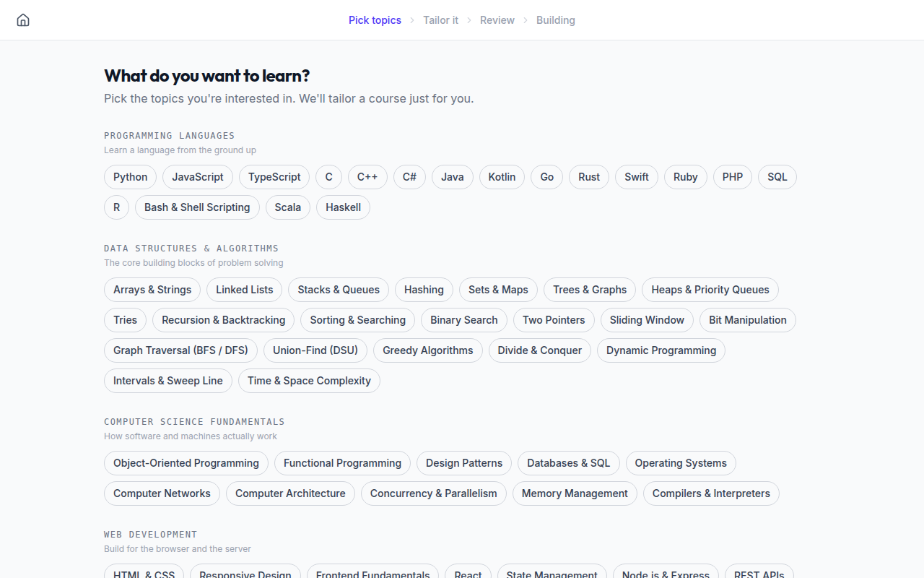Select Concurrency & Parallelism chip
The width and height of the screenshot is (924, 578).
click(434, 493)
